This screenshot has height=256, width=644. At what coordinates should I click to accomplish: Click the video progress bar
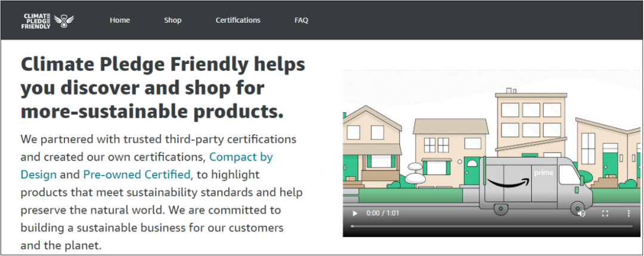[491, 226]
